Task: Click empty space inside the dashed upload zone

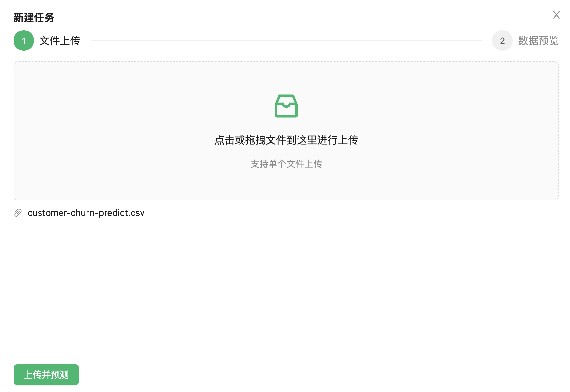Action: click(129, 129)
